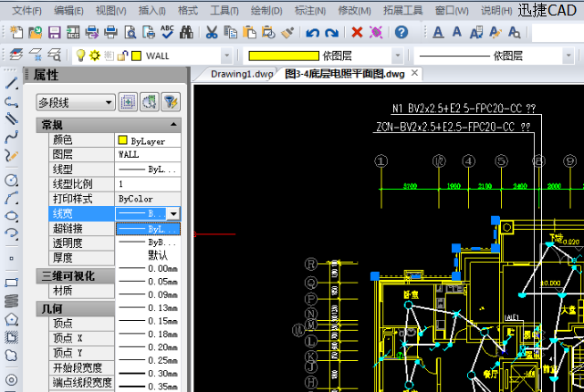
Task: Select 0.30mm lineweight
Action: click(148, 373)
